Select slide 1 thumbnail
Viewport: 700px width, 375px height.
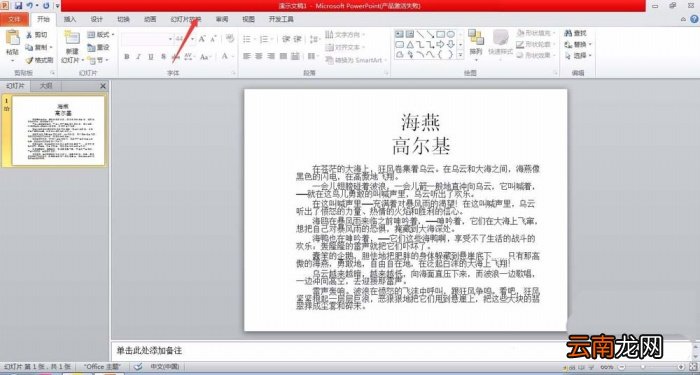[x=58, y=130]
